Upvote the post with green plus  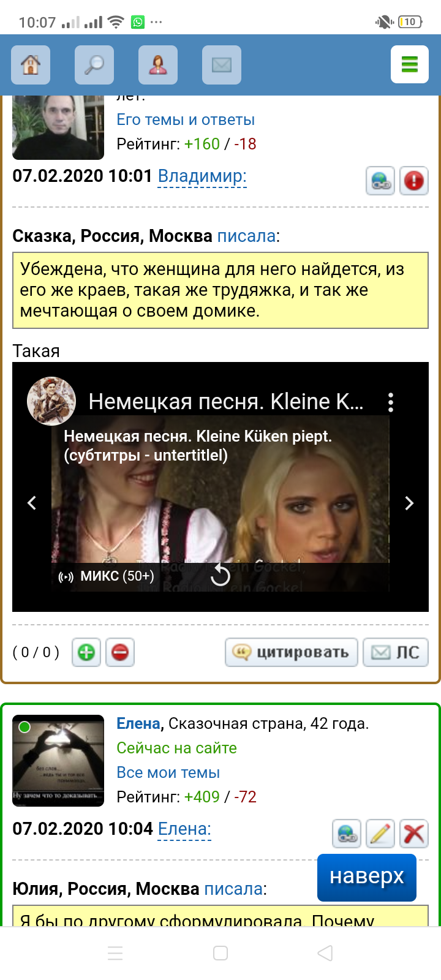point(86,652)
